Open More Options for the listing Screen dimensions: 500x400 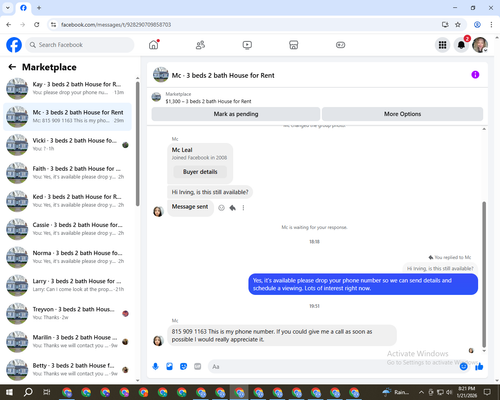click(x=402, y=114)
